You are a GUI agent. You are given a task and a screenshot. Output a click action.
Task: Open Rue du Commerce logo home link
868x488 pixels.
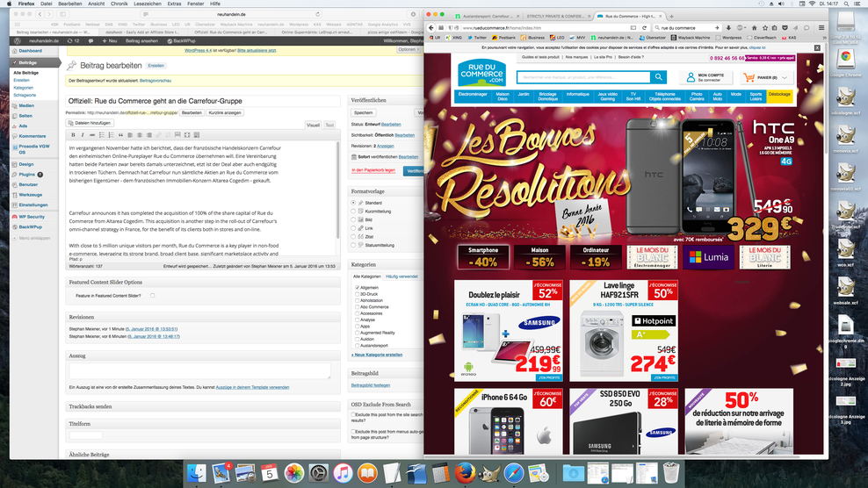point(481,74)
